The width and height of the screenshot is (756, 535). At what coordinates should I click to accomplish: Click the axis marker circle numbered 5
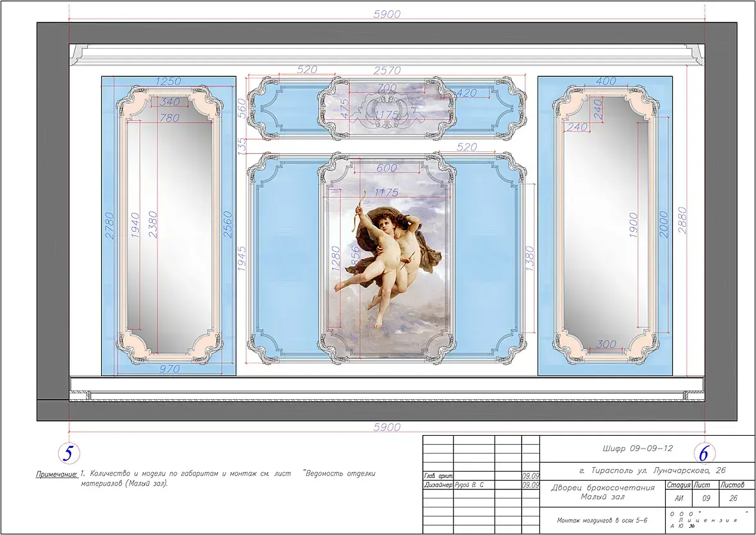click(69, 452)
